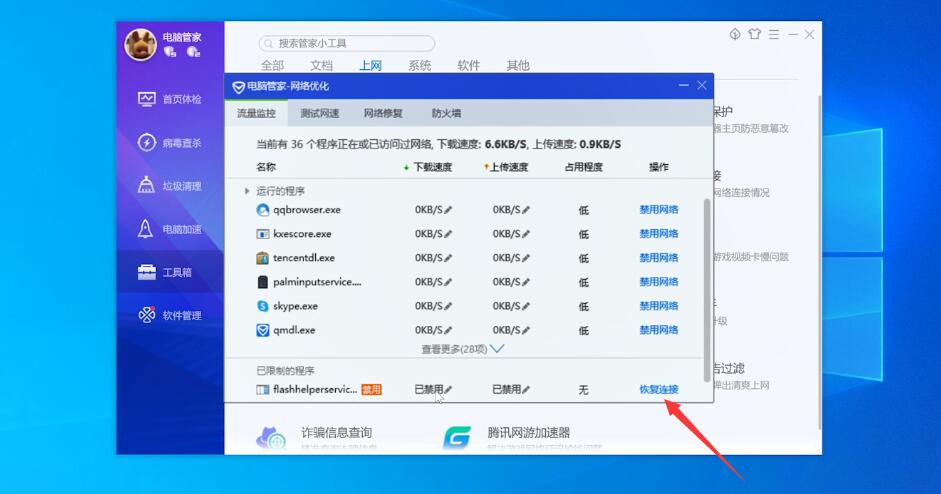The image size is (941, 494).
Task: Click the shirt skin icon in title bar
Action: point(754,34)
